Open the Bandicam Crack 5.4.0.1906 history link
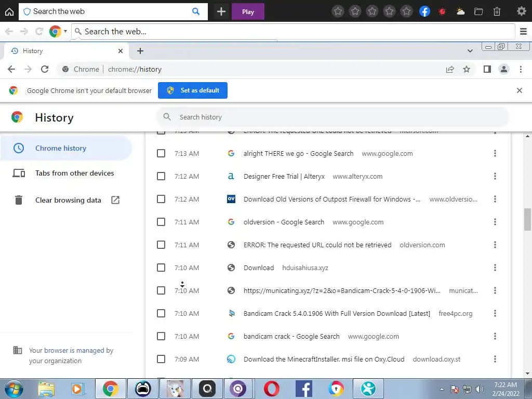The image size is (532, 399). pos(337,313)
